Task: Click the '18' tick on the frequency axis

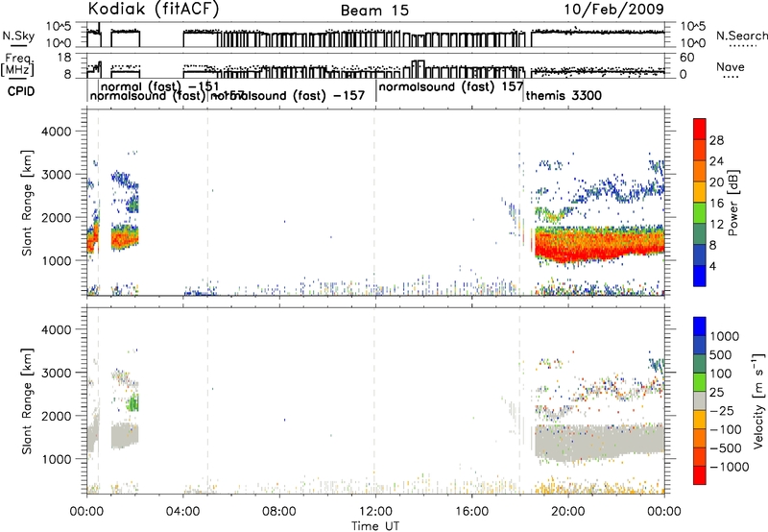Action: pyautogui.click(x=64, y=58)
